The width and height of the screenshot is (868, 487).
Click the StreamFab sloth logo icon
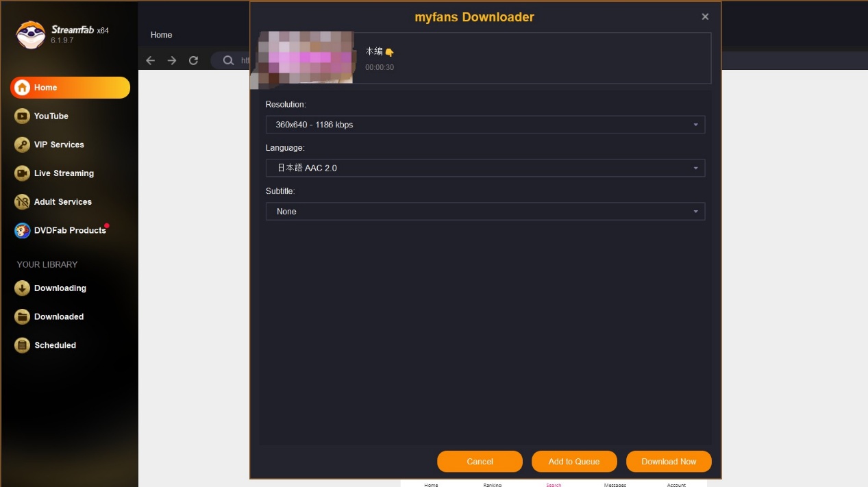[30, 34]
